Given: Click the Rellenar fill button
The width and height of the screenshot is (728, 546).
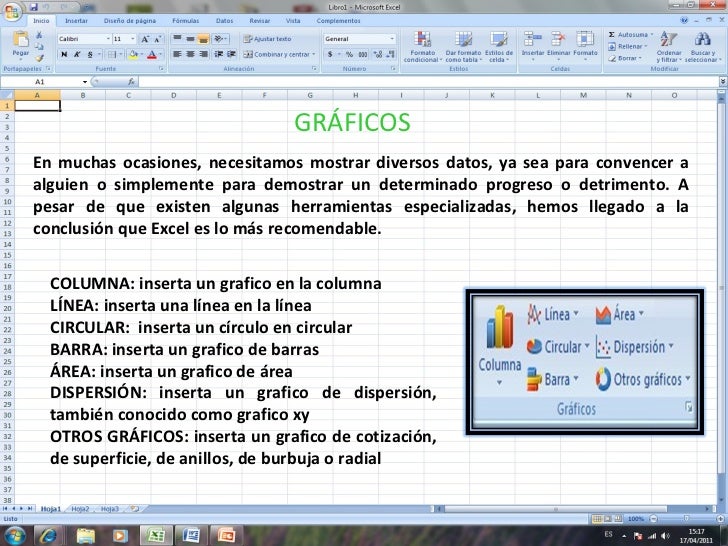Looking at the screenshot, I should 628,46.
